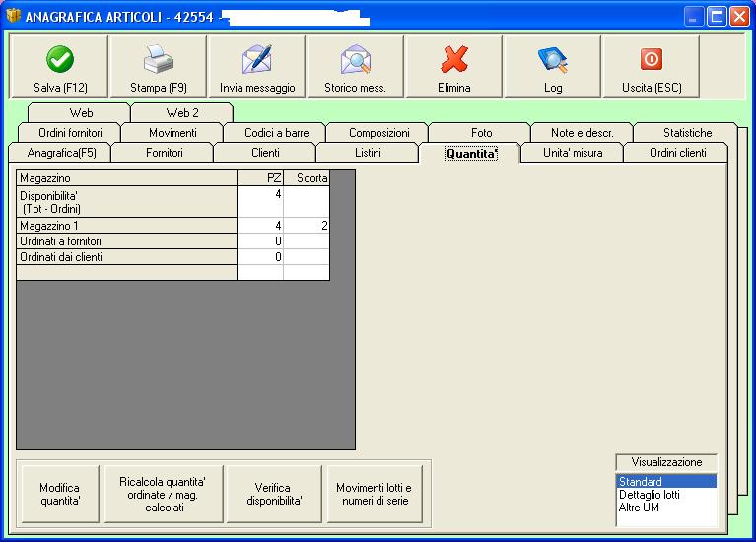Viewport: 756px width, 542px height.
Task: Switch to Statistiche tab
Action: click(687, 133)
